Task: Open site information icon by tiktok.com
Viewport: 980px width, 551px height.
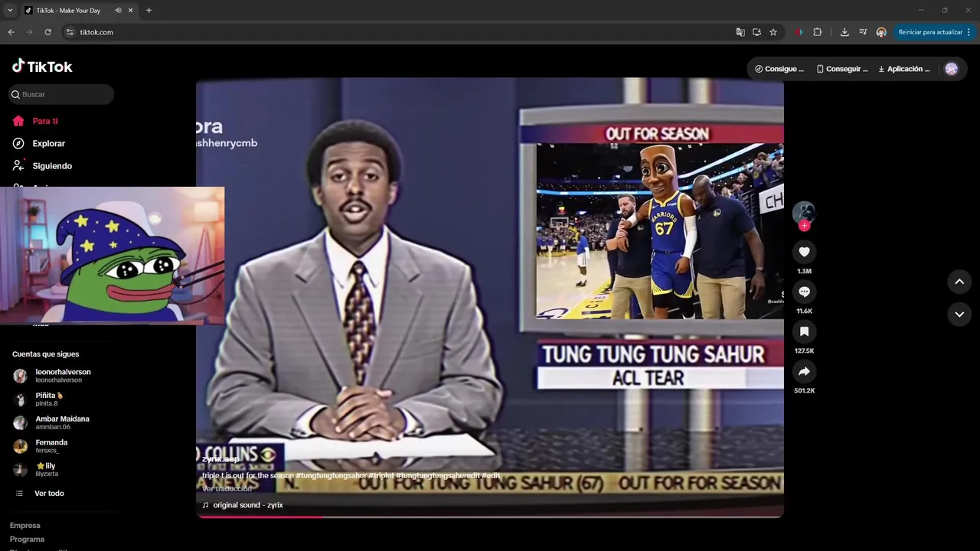Action: coord(70,32)
